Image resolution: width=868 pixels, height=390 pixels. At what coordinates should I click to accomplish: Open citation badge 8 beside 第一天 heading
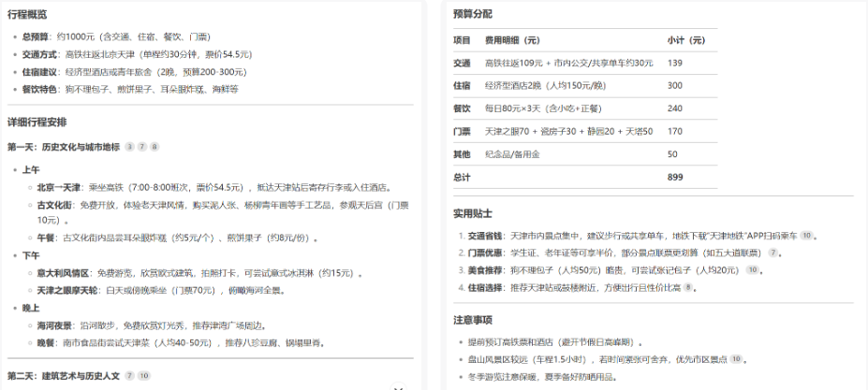click(x=154, y=147)
